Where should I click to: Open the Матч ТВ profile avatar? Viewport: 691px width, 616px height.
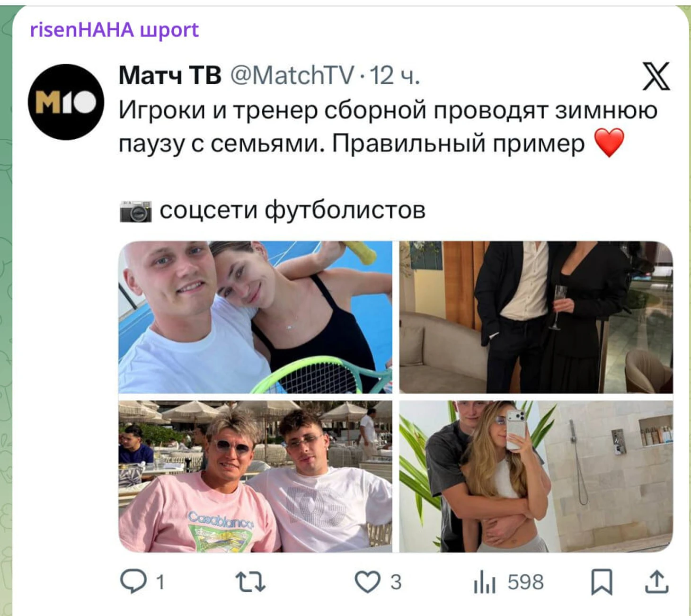[x=66, y=102]
